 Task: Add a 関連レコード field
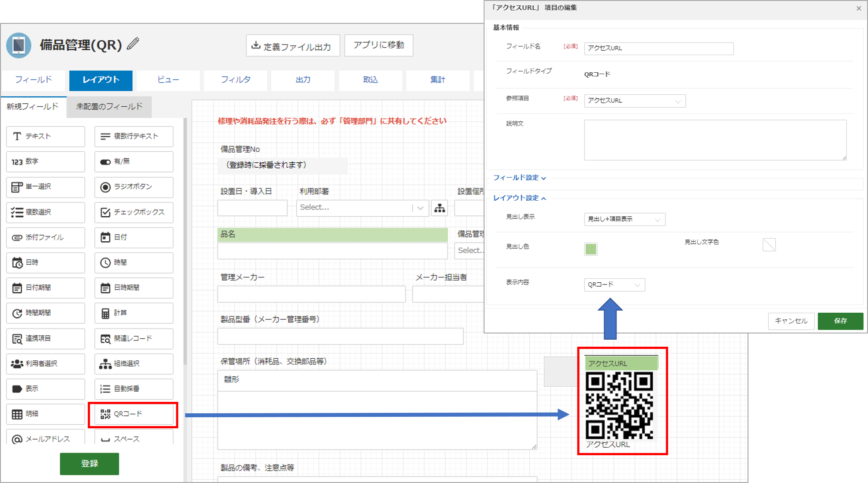tap(134, 338)
